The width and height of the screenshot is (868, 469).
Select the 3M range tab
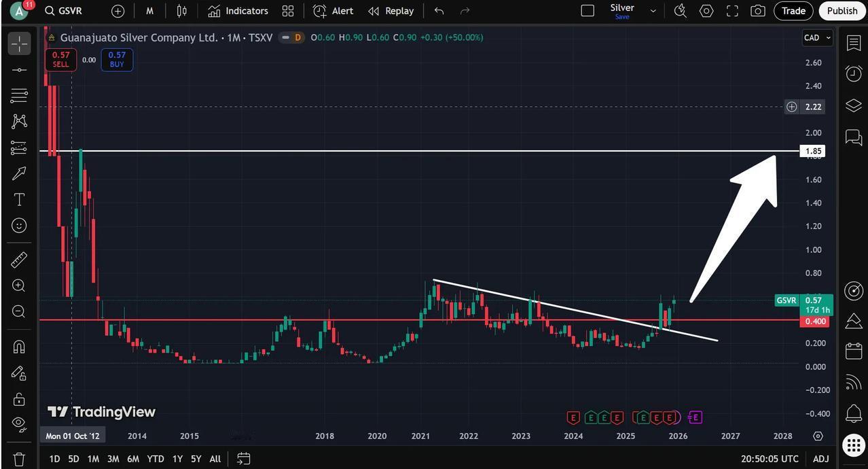(113, 459)
